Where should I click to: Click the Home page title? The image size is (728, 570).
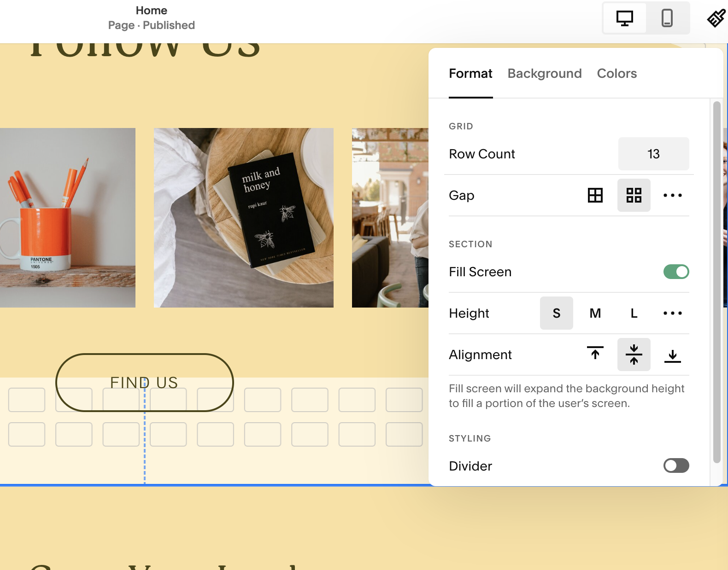pyautogui.click(x=152, y=11)
